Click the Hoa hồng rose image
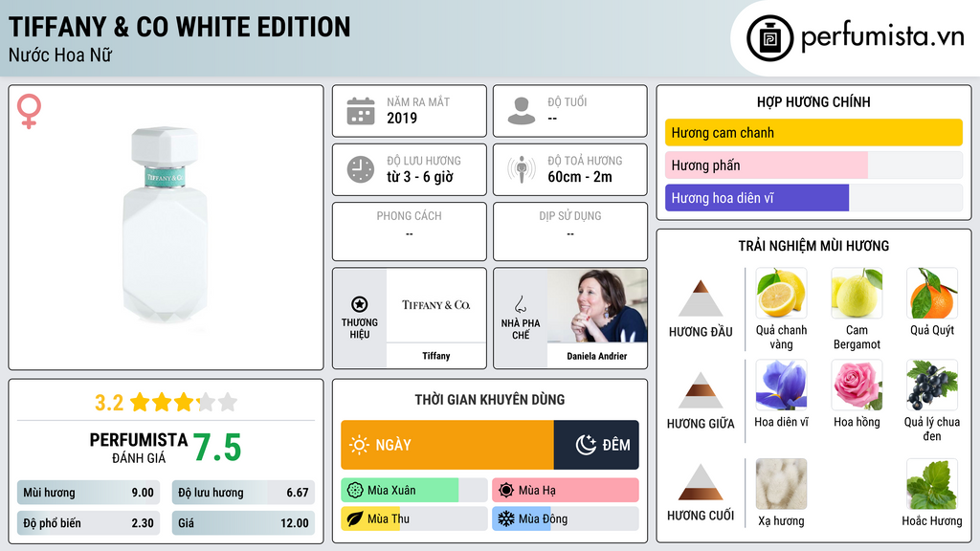980x551 pixels. point(857,385)
